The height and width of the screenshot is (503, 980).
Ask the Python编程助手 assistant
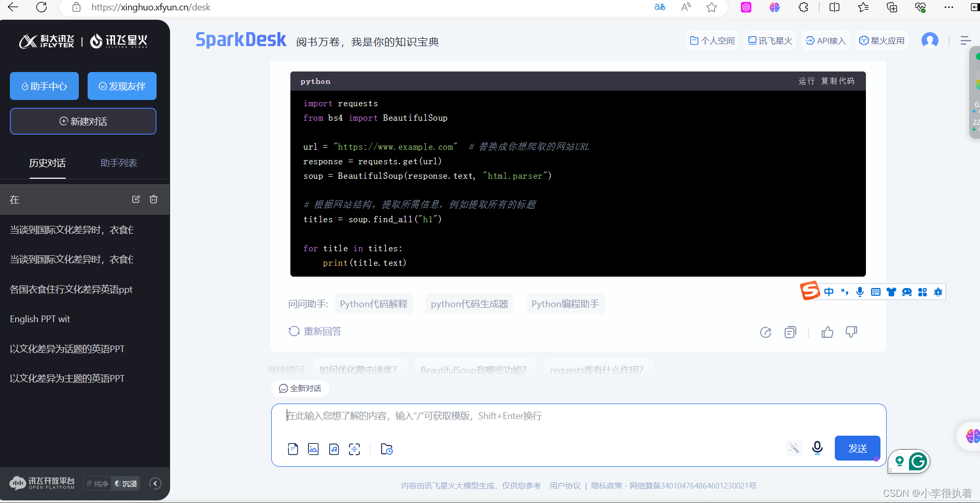(x=565, y=304)
